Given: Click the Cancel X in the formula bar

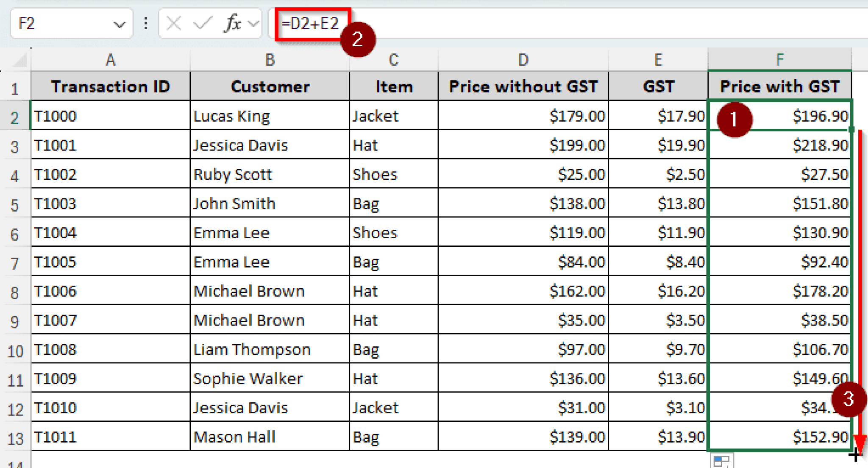Looking at the screenshot, I should pyautogui.click(x=174, y=23).
